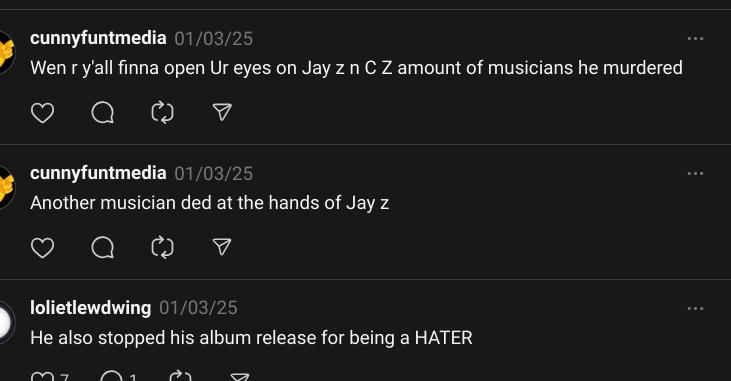View lolietlewdwing's avatar picture
This screenshot has width=731, height=381.
[x=7, y=322]
